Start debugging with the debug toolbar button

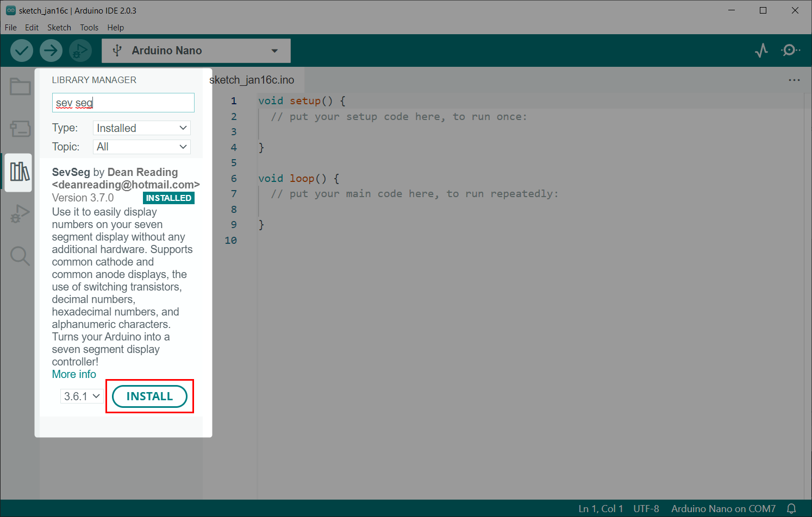[x=80, y=51]
